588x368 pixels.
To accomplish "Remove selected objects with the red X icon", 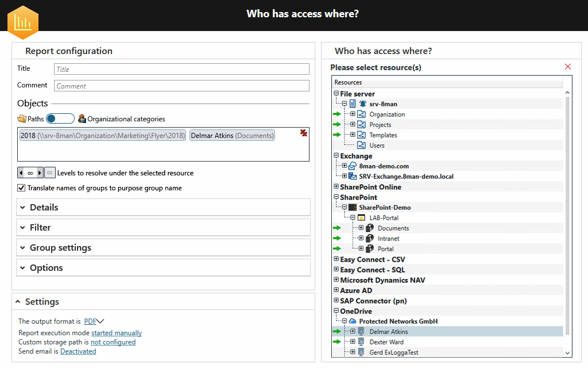I will 303,132.
